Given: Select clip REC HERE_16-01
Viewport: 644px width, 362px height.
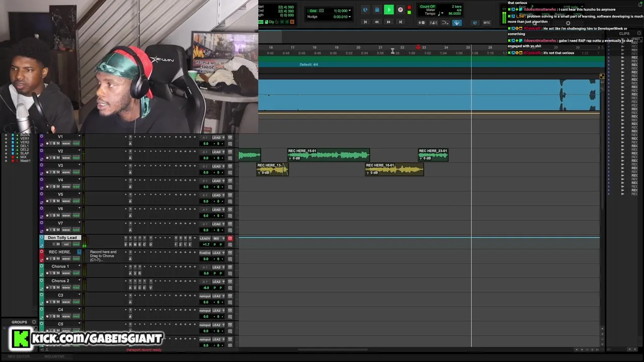Looking at the screenshot, I should pos(394,169).
